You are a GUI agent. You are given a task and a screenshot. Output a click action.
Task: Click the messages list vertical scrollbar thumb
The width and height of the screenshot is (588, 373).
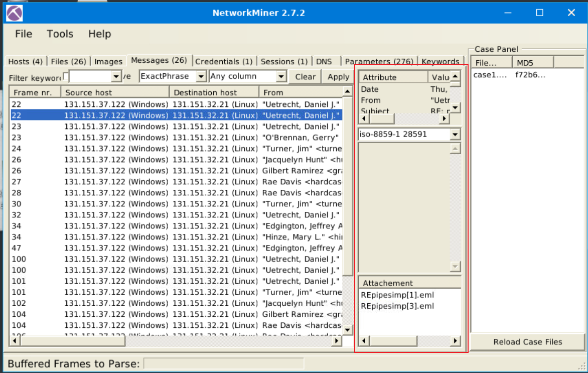tap(348, 187)
